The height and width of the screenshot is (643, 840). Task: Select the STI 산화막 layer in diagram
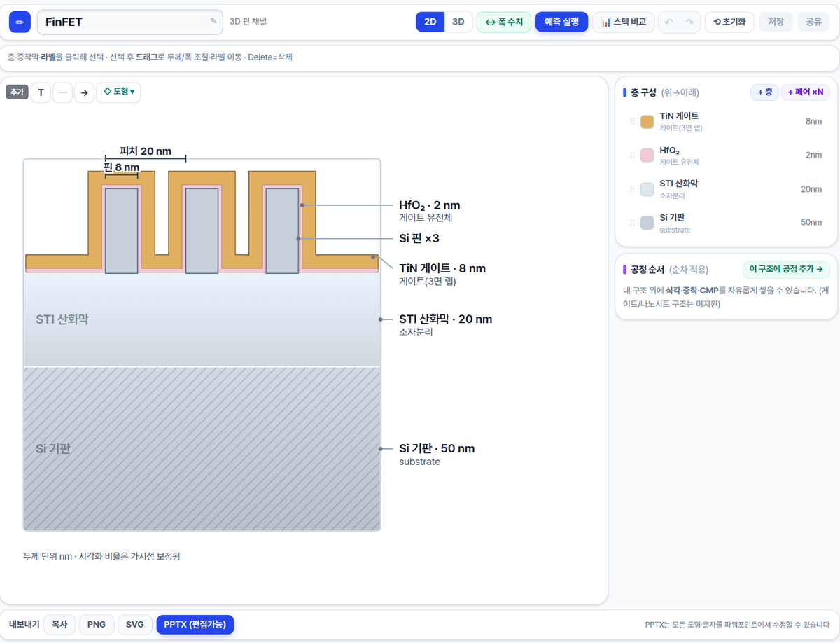coord(202,319)
